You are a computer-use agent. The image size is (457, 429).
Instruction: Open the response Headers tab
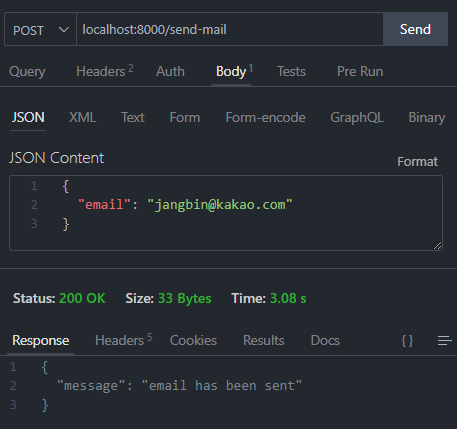123,340
